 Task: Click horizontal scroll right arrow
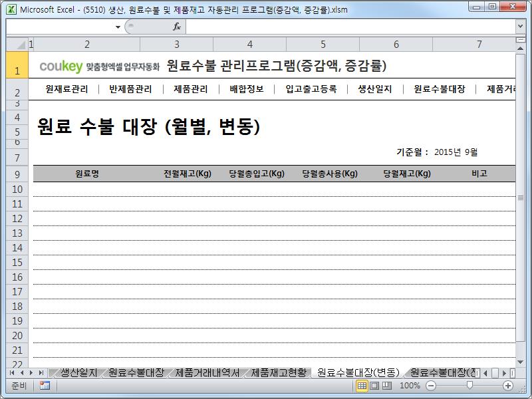(505, 373)
